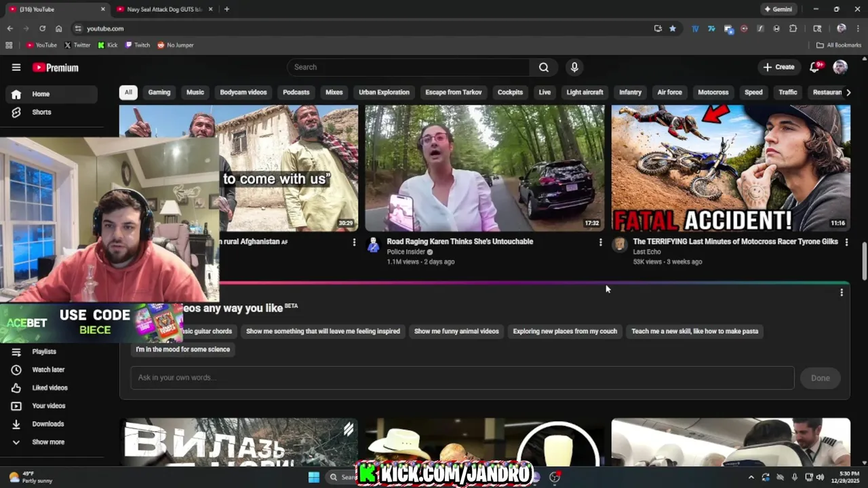Click the Done button
Image resolution: width=868 pixels, height=488 pixels.
click(x=820, y=378)
